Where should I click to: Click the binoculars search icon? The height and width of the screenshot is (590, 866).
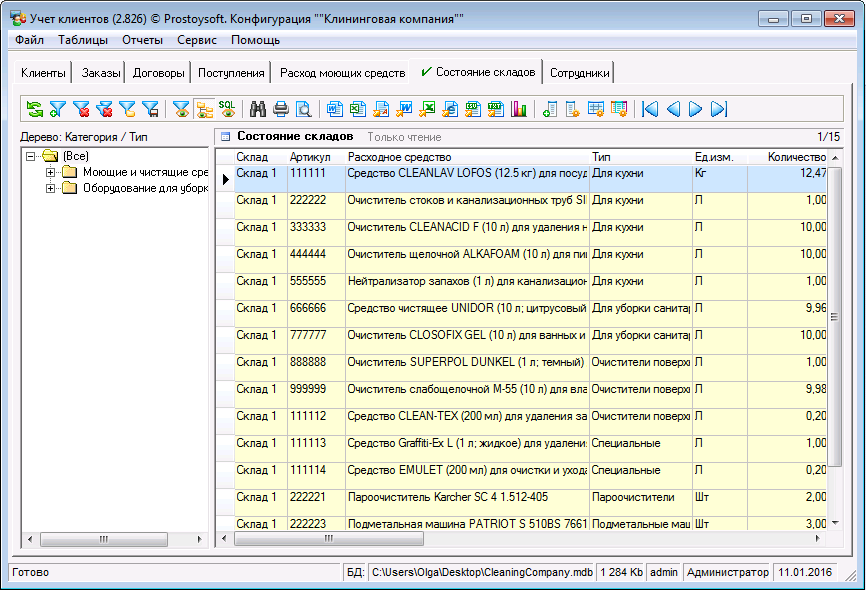(x=258, y=109)
